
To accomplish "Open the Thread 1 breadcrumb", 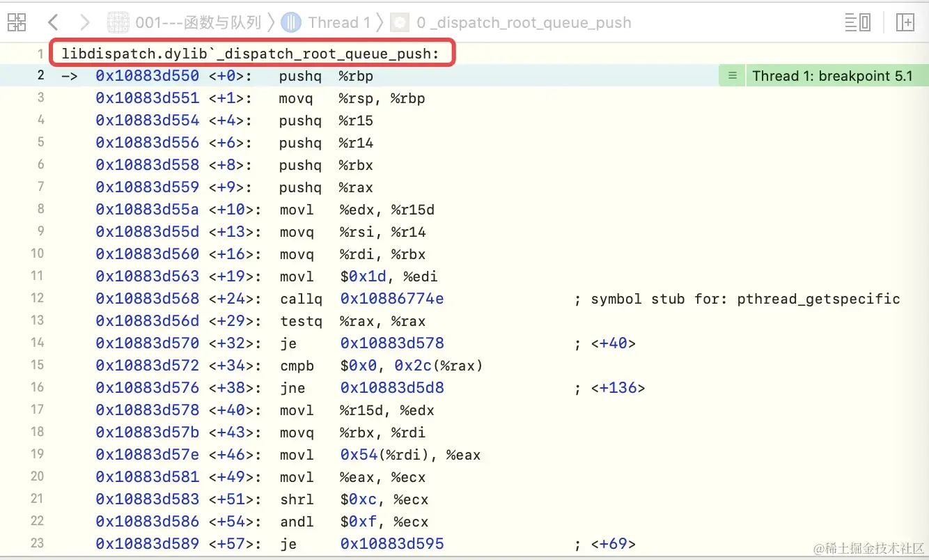I will click(x=339, y=22).
